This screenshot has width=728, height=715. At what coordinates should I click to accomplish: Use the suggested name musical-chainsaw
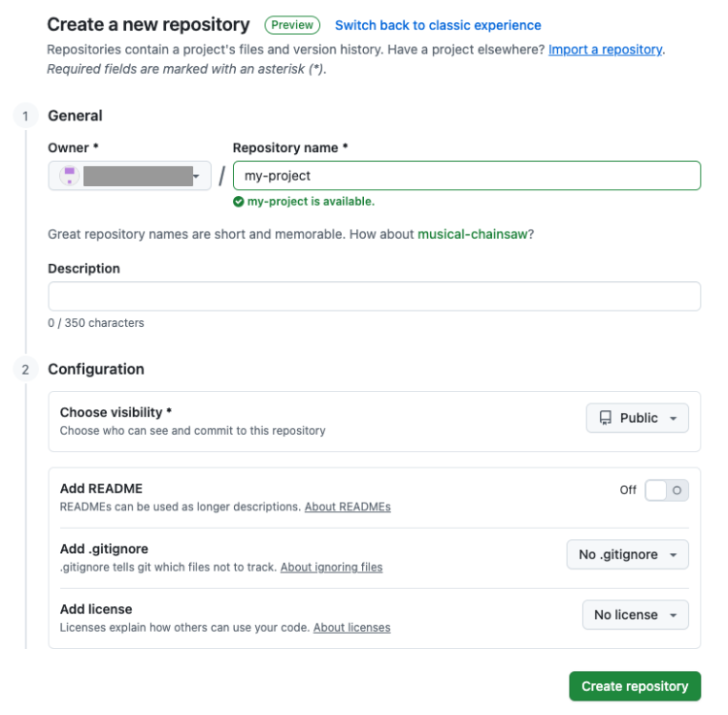pyautogui.click(x=473, y=235)
